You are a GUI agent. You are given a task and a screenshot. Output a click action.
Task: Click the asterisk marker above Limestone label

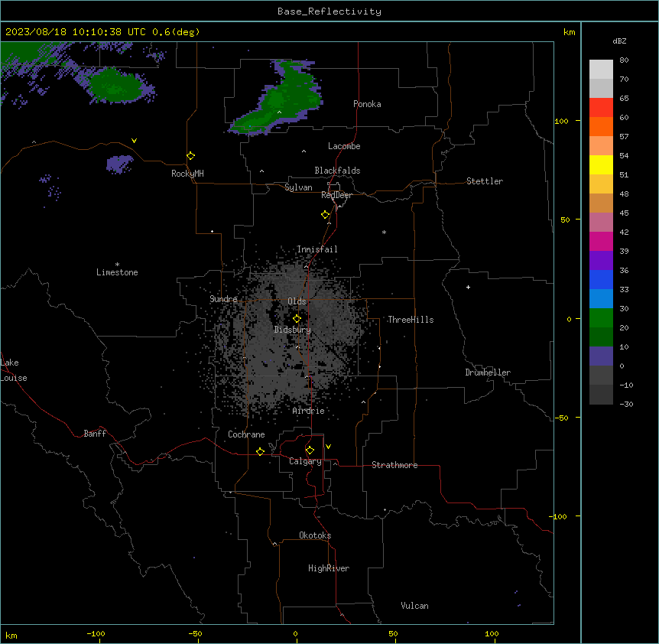[x=117, y=265]
